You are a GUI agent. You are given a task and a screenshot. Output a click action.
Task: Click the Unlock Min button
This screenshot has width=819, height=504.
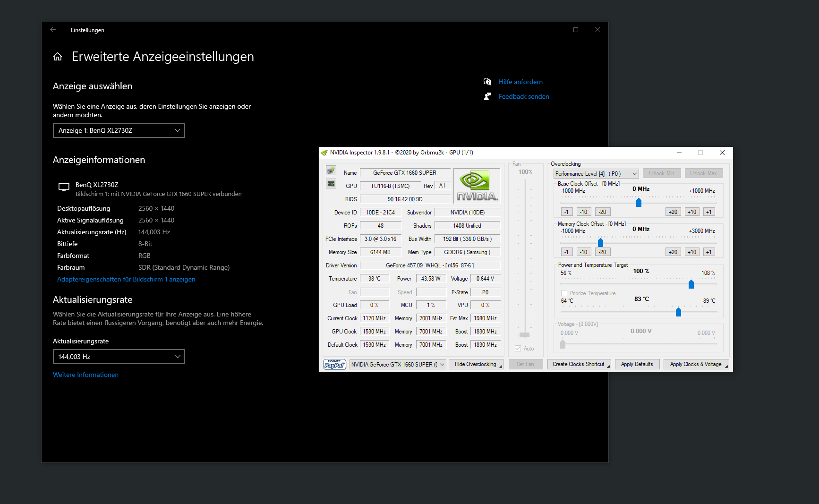[662, 173]
